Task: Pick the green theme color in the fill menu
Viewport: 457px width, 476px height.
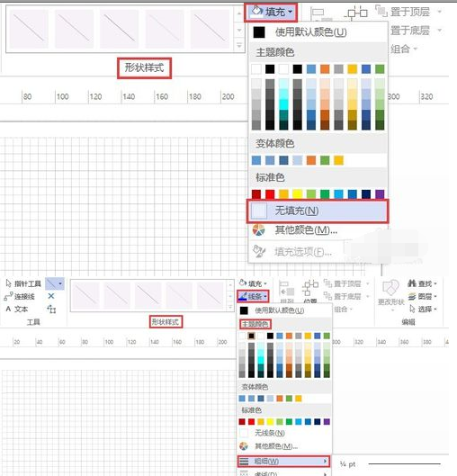Action: coord(380,69)
